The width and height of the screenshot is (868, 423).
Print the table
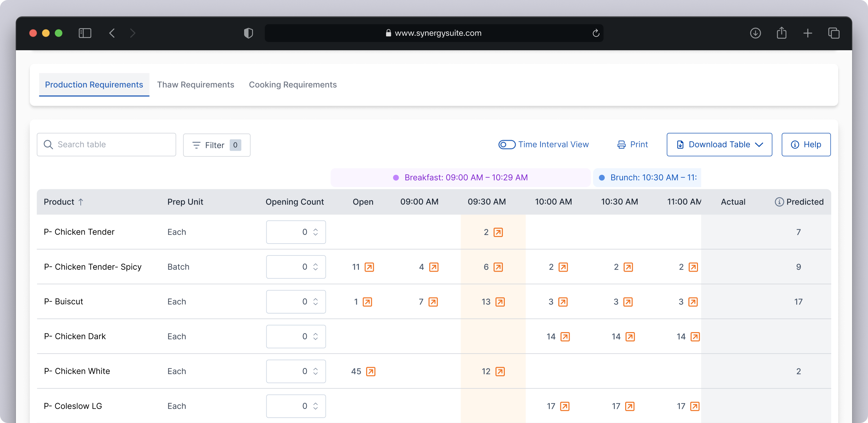[632, 145]
